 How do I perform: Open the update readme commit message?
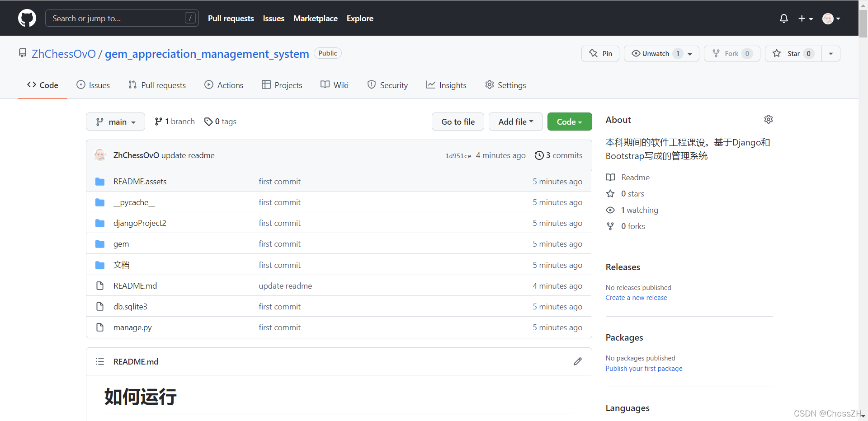point(188,155)
